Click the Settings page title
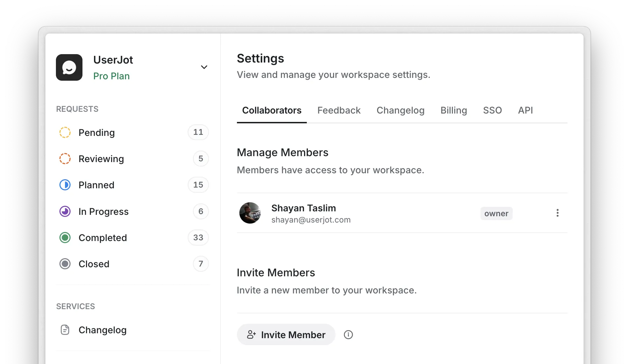Viewport: 629px width, 364px height. 260,59
